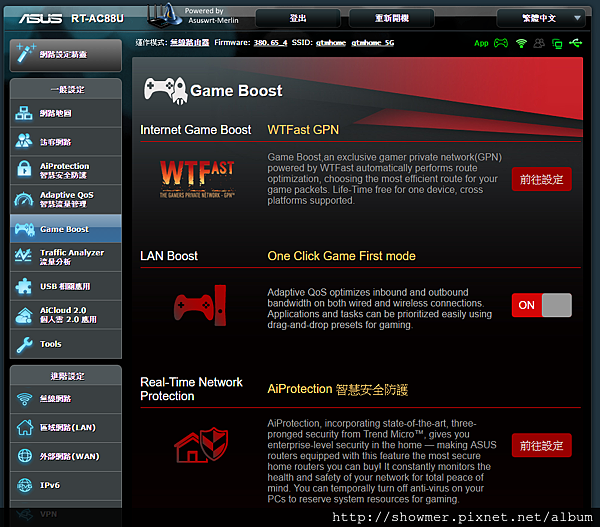The image size is (600, 527).
Task: Click the AiProtection house shield icon
Action: (201, 444)
